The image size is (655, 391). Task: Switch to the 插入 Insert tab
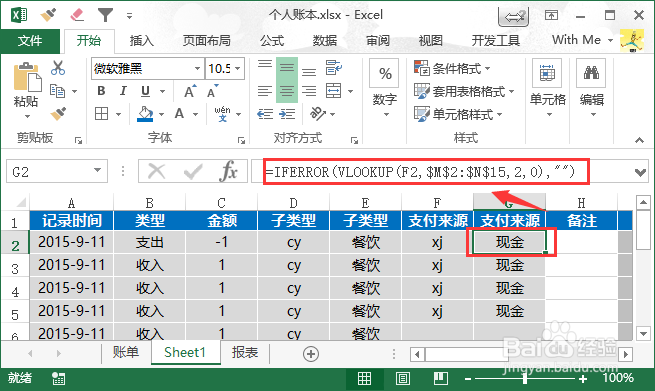pyautogui.click(x=142, y=41)
